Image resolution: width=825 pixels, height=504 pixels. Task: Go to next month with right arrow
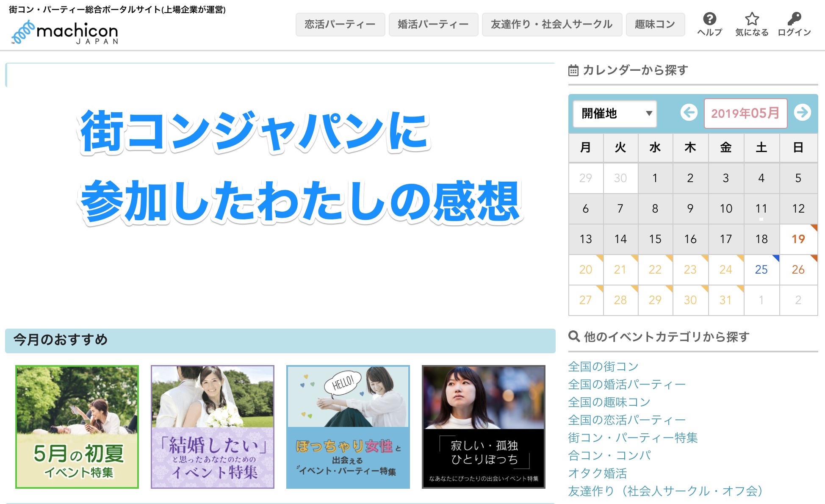[x=802, y=113]
